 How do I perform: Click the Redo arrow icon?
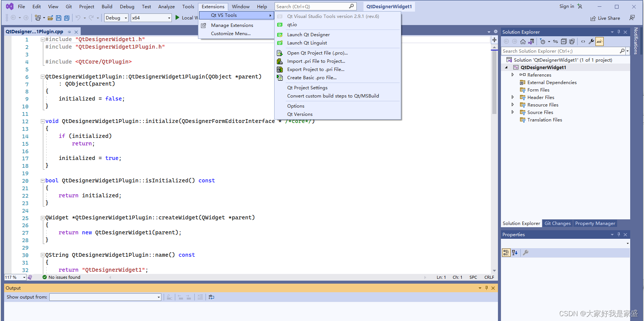(91, 18)
